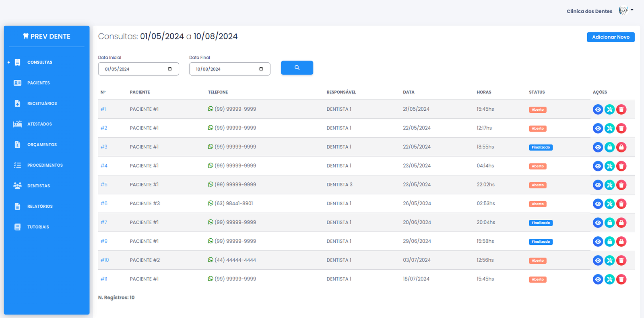Go to Pacientes in the sidebar

(x=39, y=83)
